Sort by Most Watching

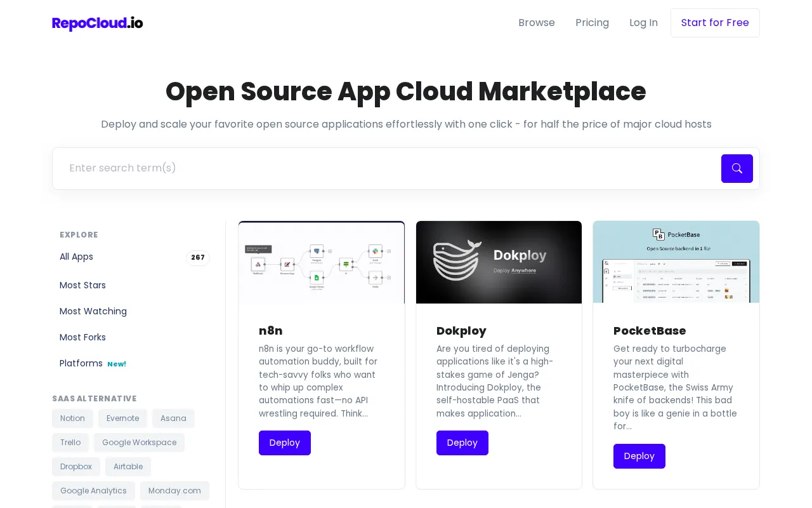pos(93,311)
